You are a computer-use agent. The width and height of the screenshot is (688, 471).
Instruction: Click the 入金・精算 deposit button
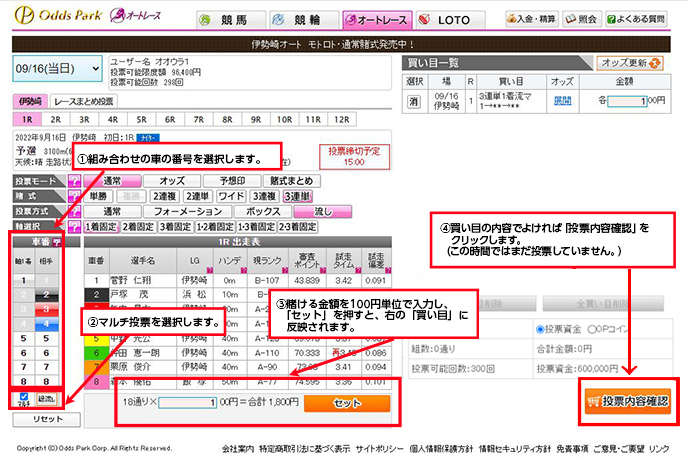coord(531,19)
